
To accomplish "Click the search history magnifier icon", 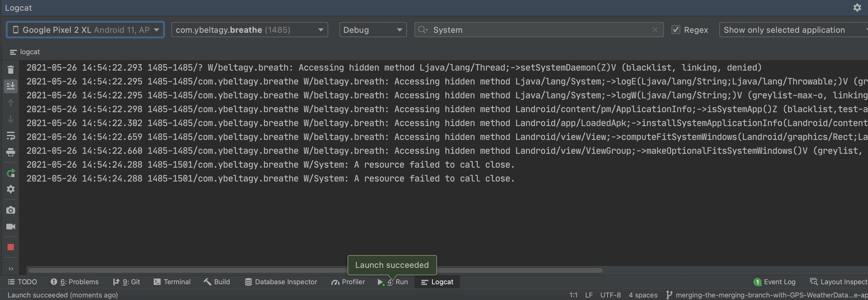I will [423, 30].
